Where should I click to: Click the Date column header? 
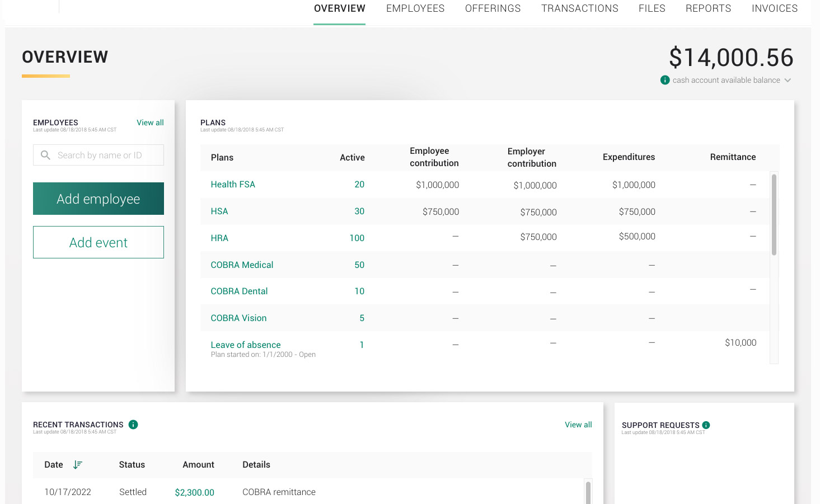tap(54, 464)
